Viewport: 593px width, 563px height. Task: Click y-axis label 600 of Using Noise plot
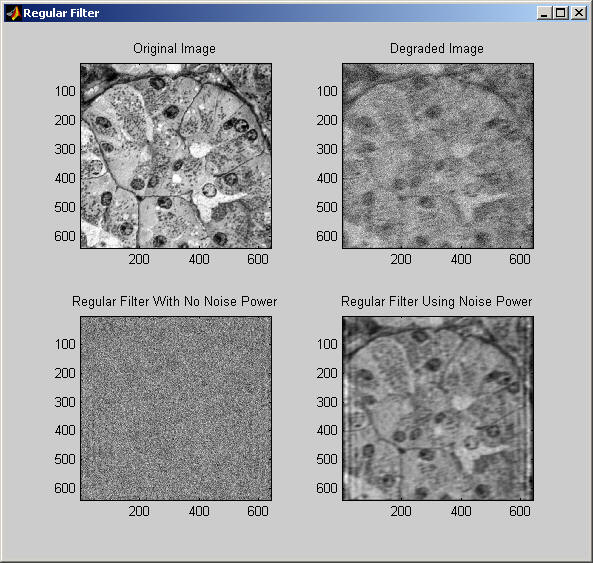click(x=327, y=488)
